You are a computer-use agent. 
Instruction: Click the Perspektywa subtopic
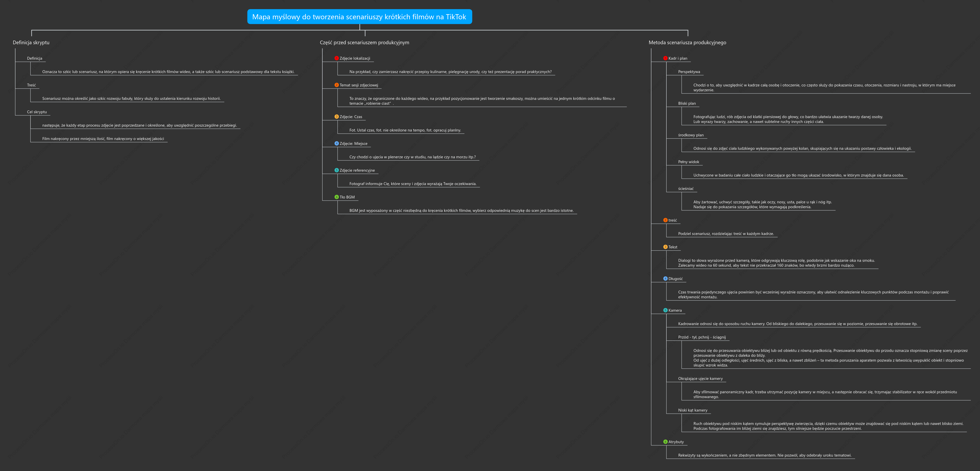(689, 72)
